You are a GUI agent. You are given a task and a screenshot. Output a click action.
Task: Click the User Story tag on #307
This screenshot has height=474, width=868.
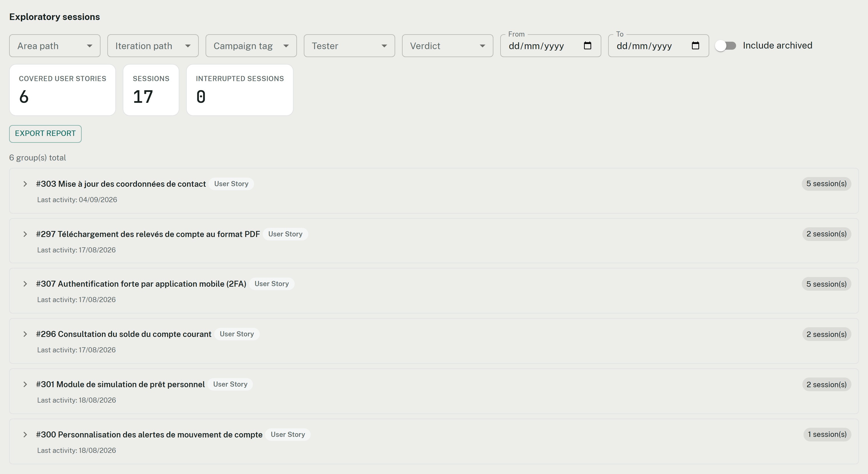coord(272,284)
